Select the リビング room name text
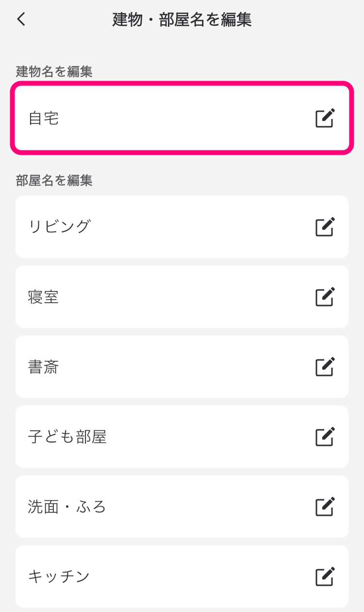The width and height of the screenshot is (364, 612). click(x=59, y=227)
